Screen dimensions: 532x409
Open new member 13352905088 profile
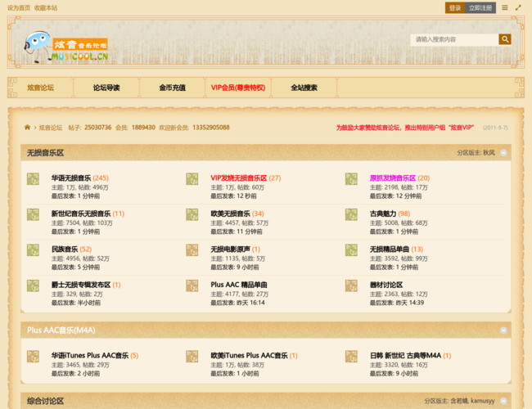click(211, 128)
